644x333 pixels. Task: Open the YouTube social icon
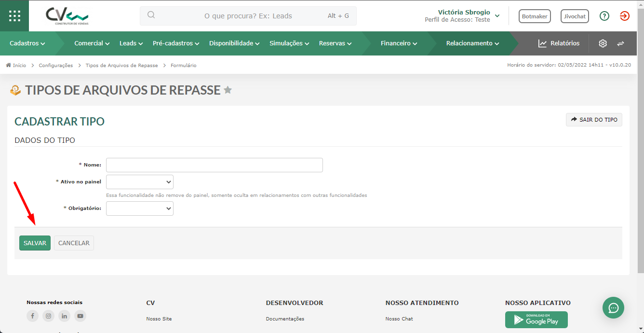[x=80, y=316]
